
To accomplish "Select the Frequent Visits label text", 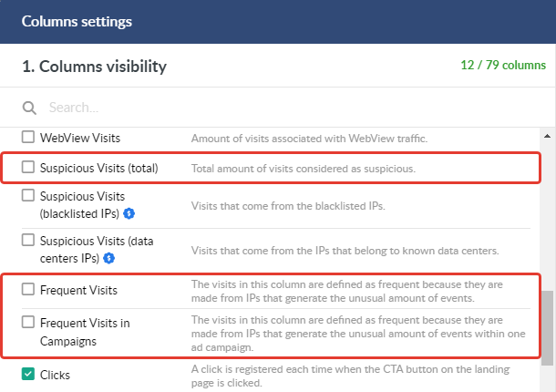I will coord(78,290).
